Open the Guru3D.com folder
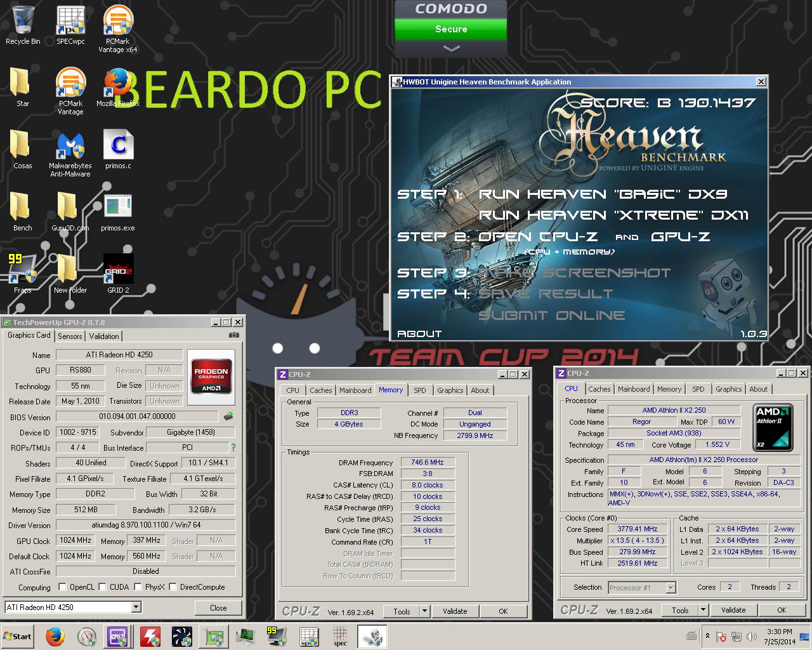812x650 pixels. 70,212
